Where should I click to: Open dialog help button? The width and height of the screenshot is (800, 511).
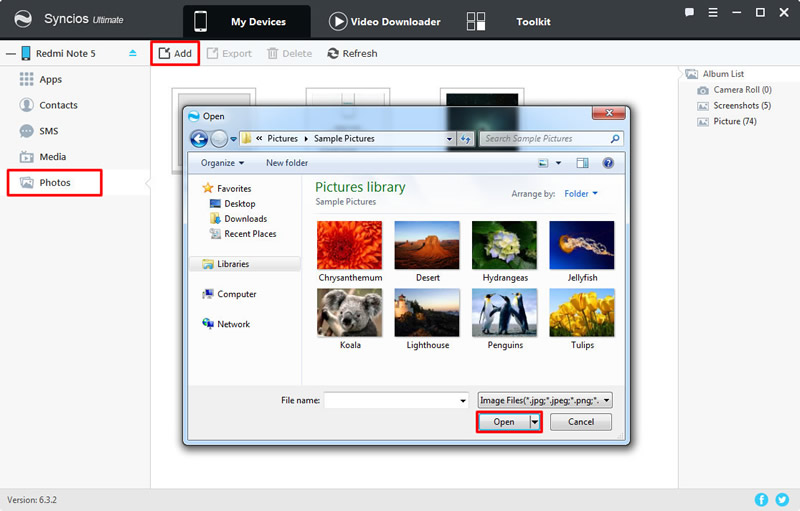(608, 163)
